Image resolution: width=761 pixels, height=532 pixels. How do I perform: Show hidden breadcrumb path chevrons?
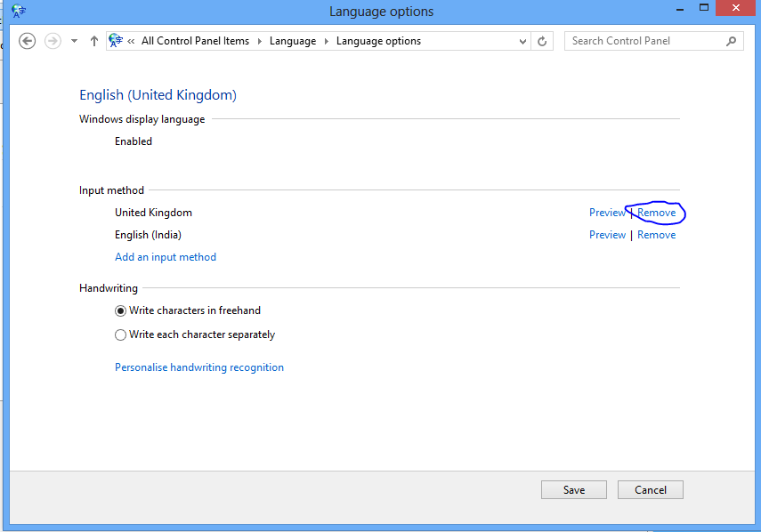(131, 41)
